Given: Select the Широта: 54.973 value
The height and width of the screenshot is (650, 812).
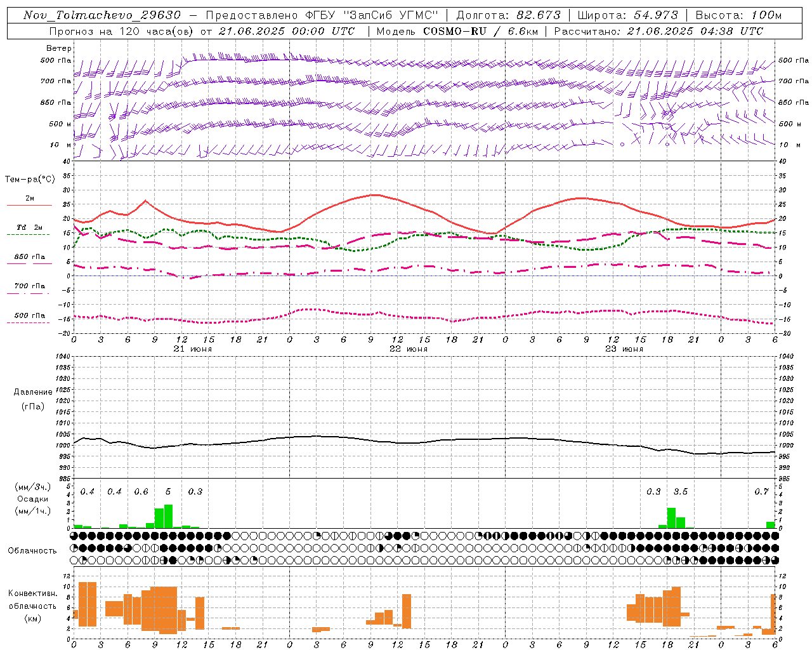Looking at the screenshot, I should click(x=627, y=15).
